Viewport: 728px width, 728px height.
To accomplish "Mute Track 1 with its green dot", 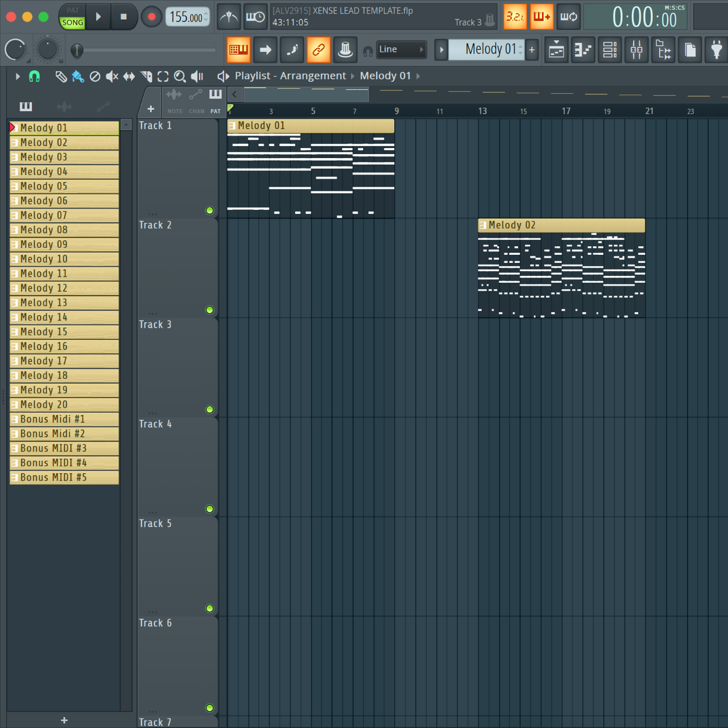I will click(210, 210).
